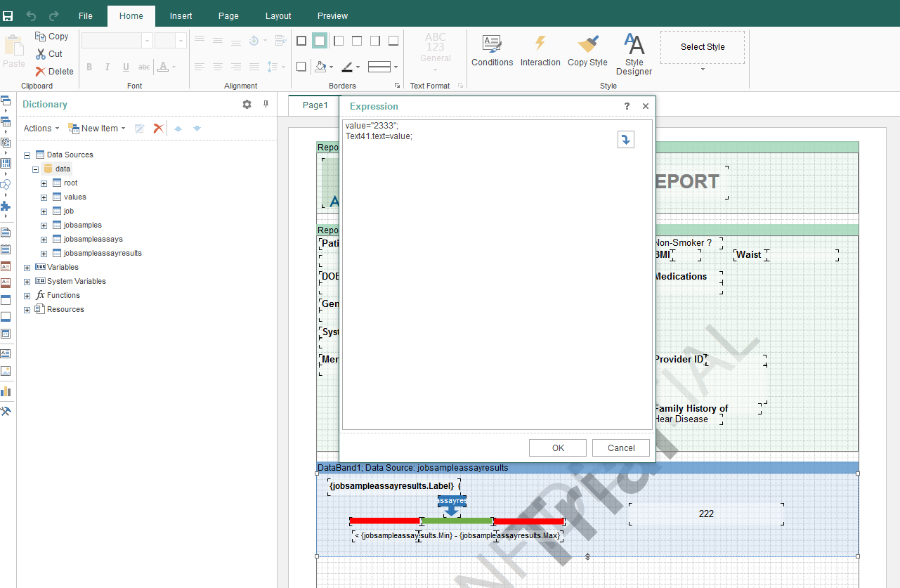Open help in the Expression dialog
This screenshot has height=588, width=900.
tap(627, 107)
